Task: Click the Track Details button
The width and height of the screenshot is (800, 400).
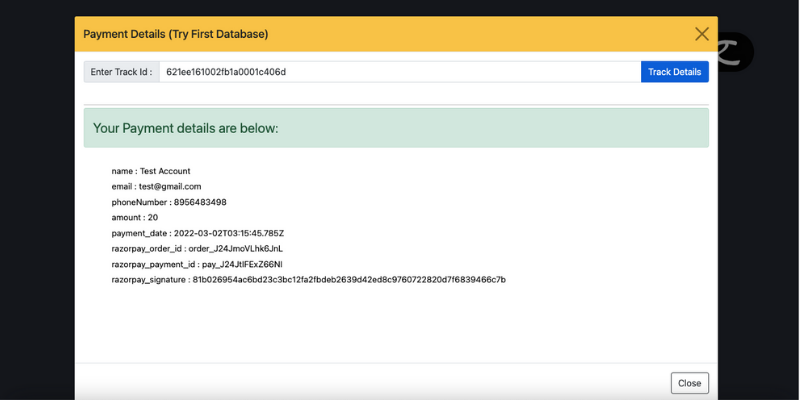Action: [674, 72]
